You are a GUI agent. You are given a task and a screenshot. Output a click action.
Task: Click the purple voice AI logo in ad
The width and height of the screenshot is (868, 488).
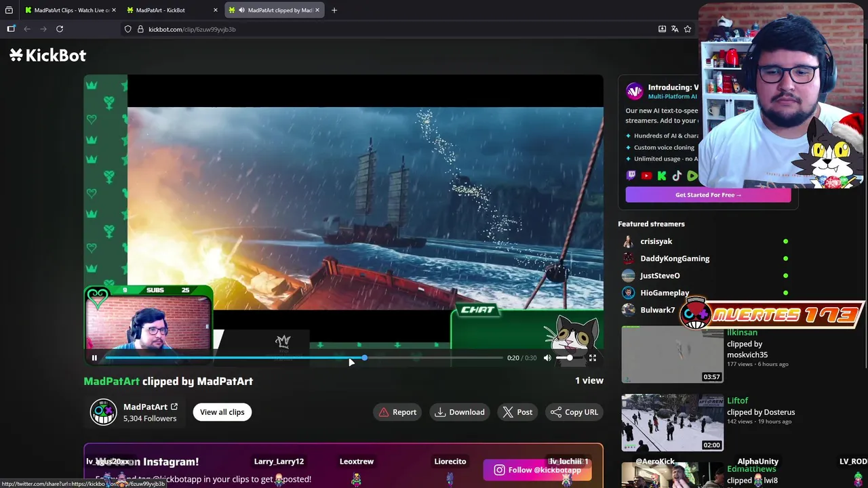pyautogui.click(x=634, y=91)
